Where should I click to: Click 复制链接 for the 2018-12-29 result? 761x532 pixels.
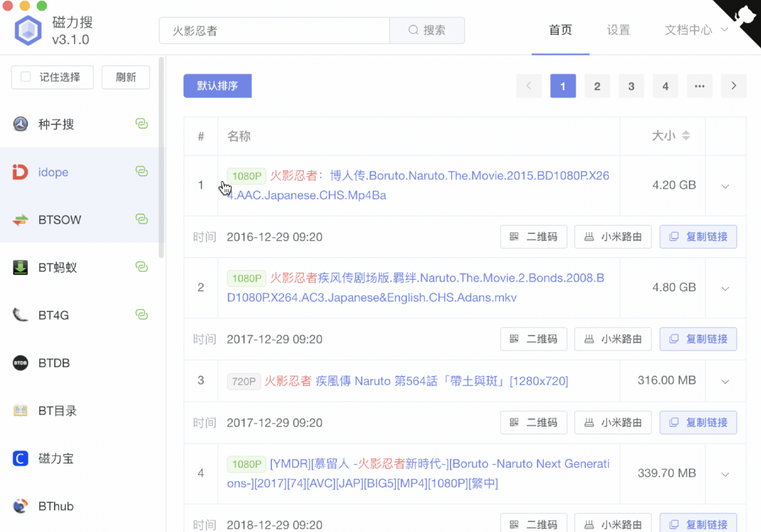click(698, 523)
